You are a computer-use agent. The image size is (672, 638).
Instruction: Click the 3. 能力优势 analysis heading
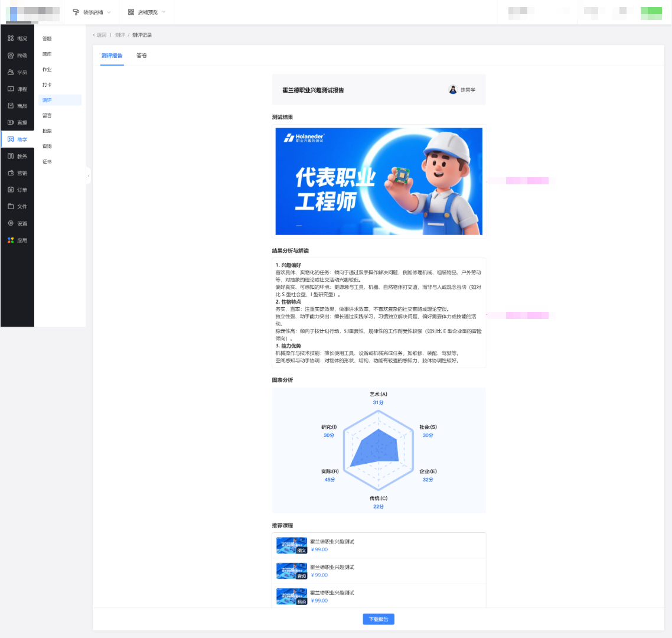(288, 346)
